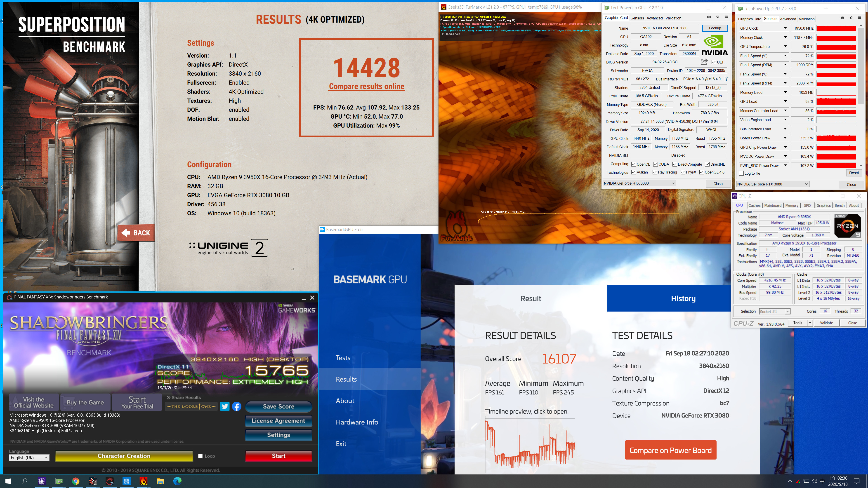
Task: Click Save Score in FFXIV benchmark
Action: 279,406
